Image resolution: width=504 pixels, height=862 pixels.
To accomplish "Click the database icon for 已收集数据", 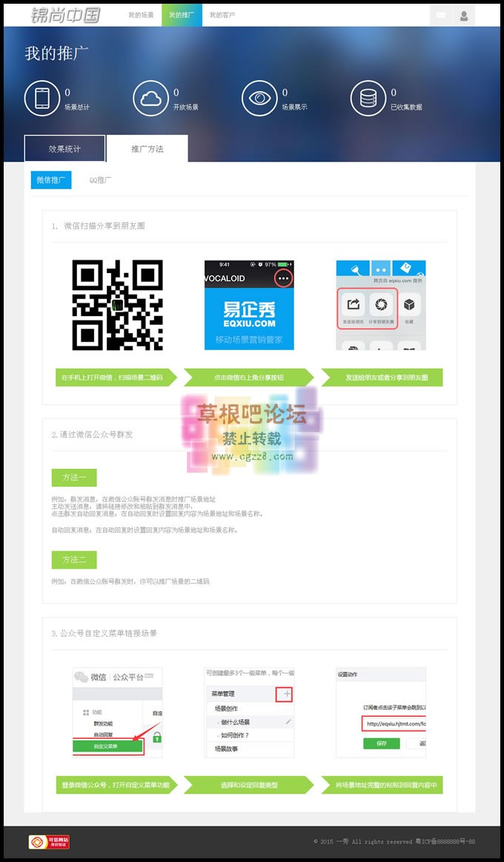I will pos(368,99).
